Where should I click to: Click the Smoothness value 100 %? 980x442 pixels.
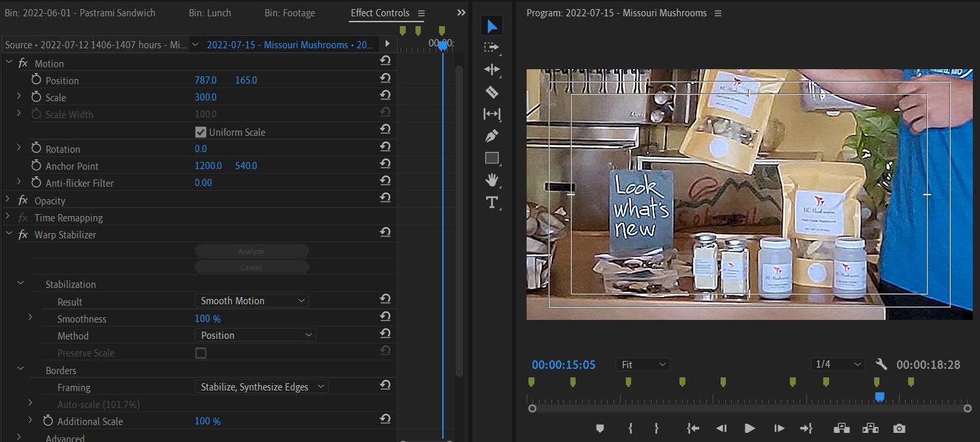[x=208, y=318]
